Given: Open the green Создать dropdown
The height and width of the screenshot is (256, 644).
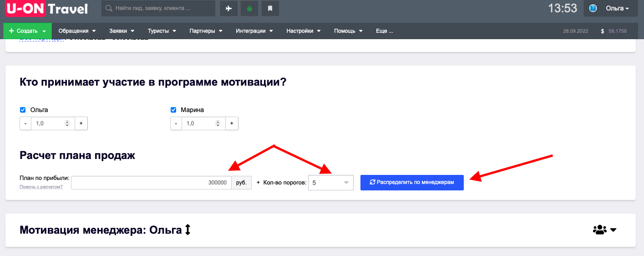Looking at the screenshot, I should pos(27,31).
